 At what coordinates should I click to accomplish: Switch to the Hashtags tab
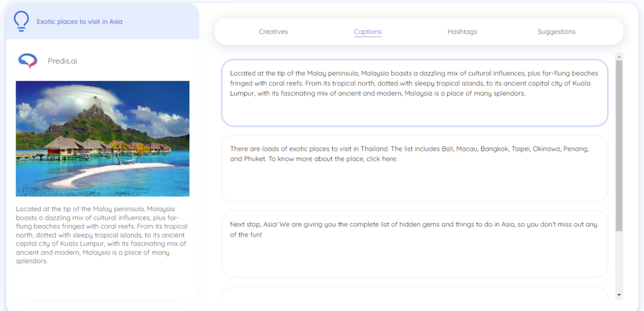[x=462, y=31]
